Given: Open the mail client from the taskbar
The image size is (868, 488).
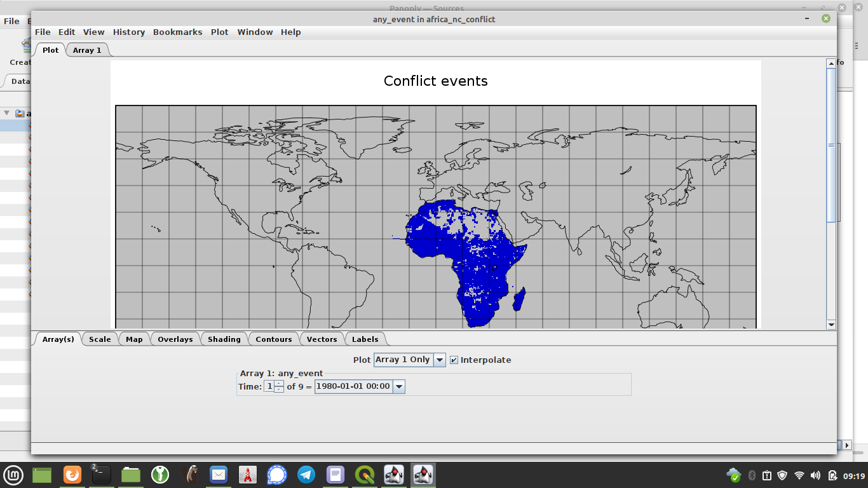Looking at the screenshot, I should tap(219, 475).
